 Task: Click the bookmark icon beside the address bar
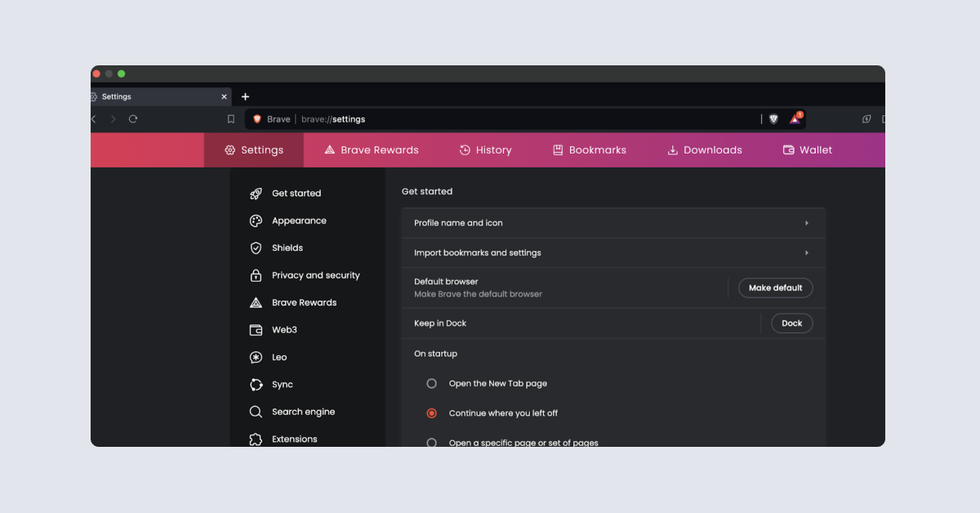pos(231,119)
